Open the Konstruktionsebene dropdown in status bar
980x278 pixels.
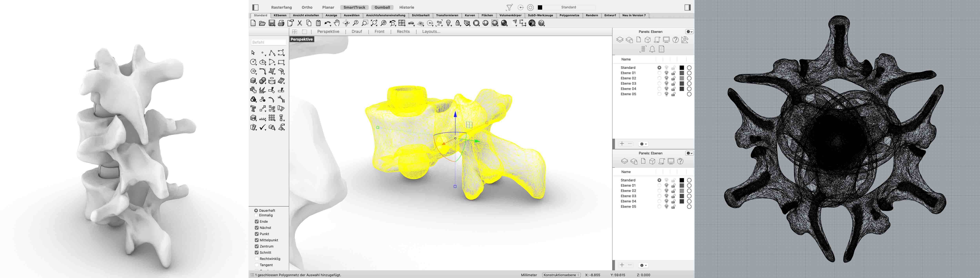pos(562,275)
